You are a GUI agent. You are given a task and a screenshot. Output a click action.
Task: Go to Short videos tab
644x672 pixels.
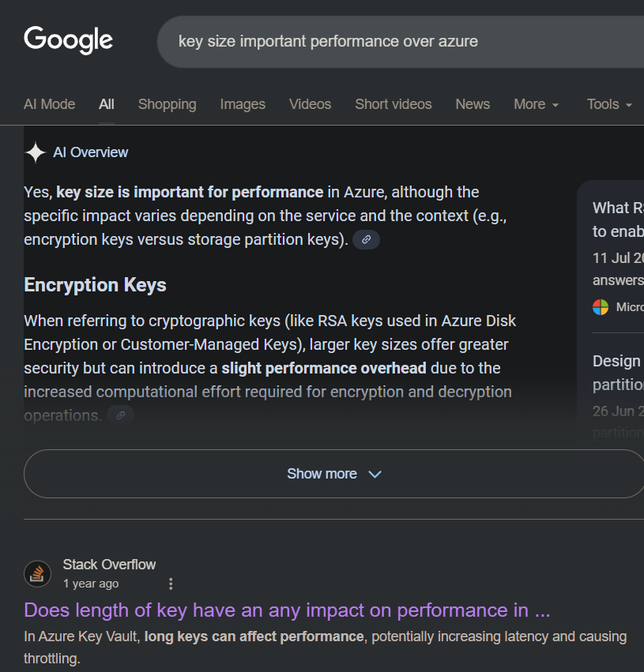393,104
